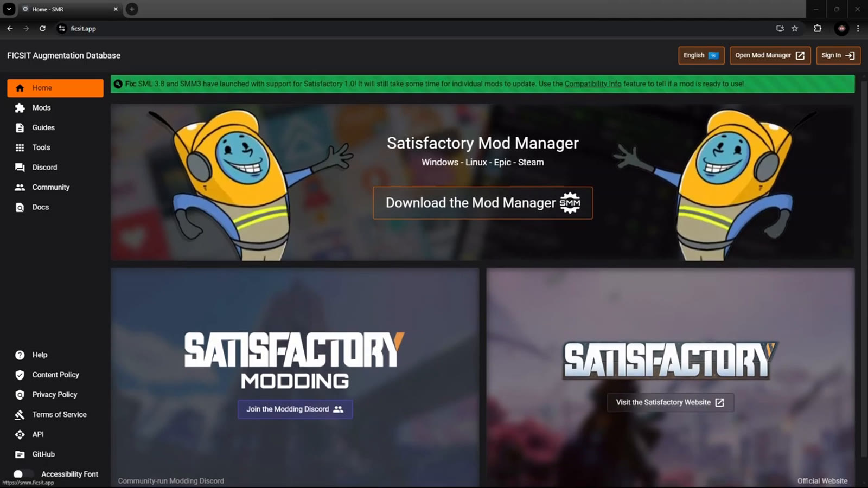Click the Docs search-page icon
This screenshot has height=488, width=868.
[x=20, y=207]
